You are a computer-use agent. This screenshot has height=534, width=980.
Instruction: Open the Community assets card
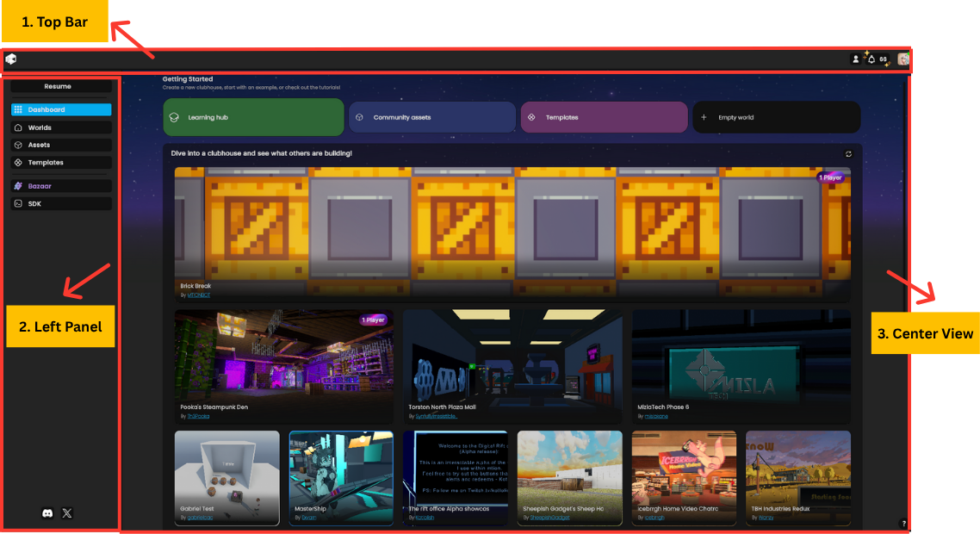(x=431, y=117)
